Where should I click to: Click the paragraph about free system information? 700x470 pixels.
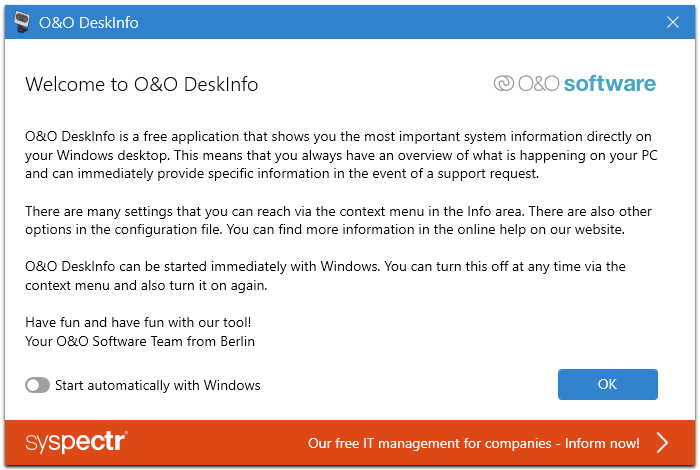(341, 155)
